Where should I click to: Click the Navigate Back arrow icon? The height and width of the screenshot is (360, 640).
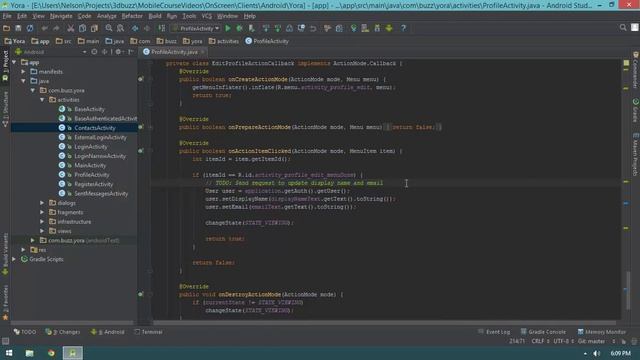point(135,28)
